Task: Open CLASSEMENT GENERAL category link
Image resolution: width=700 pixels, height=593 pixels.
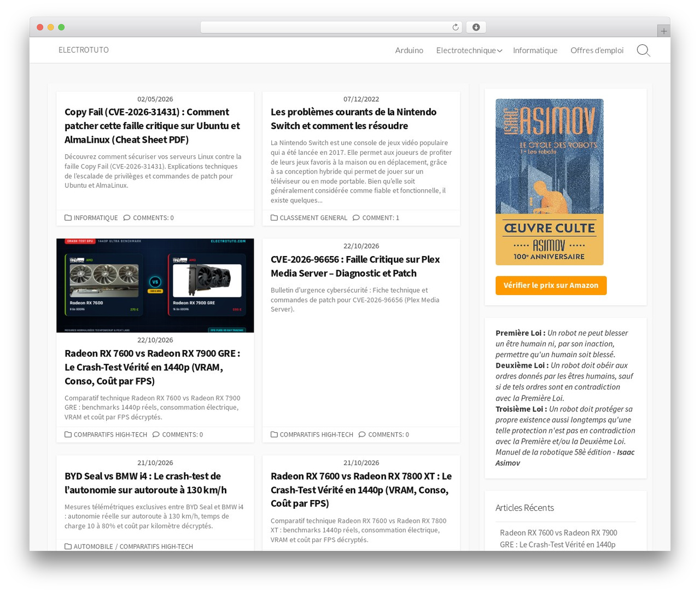Action: (x=313, y=218)
